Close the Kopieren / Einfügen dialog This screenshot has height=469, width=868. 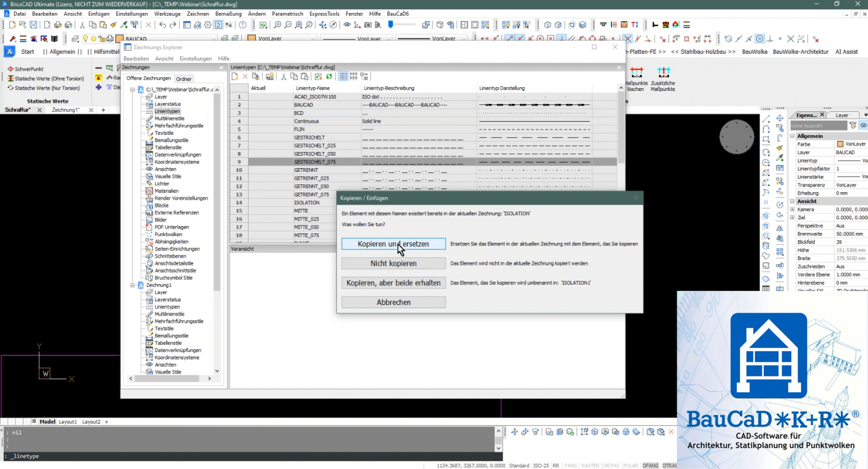(636, 198)
